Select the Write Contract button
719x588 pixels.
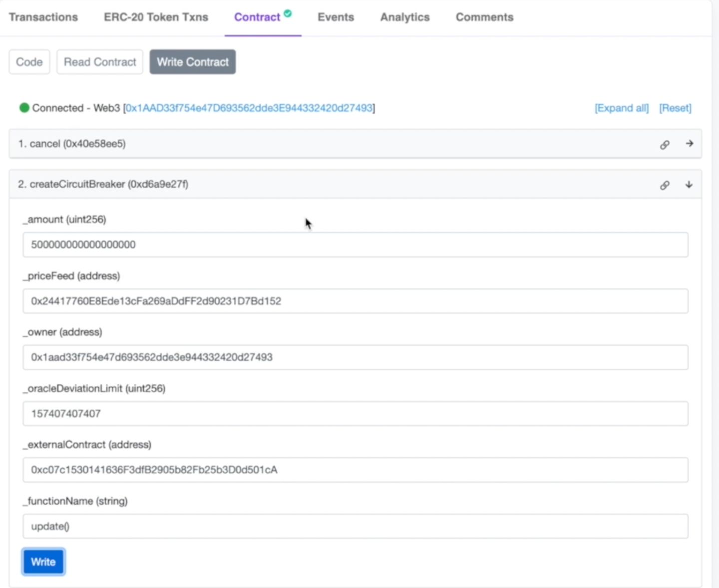click(x=193, y=62)
